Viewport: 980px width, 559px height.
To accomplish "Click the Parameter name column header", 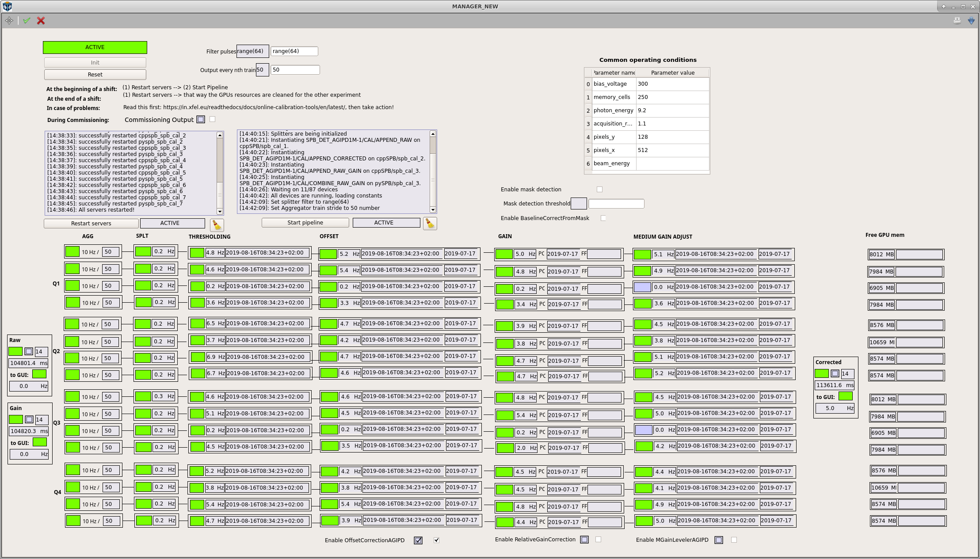I will click(x=614, y=73).
